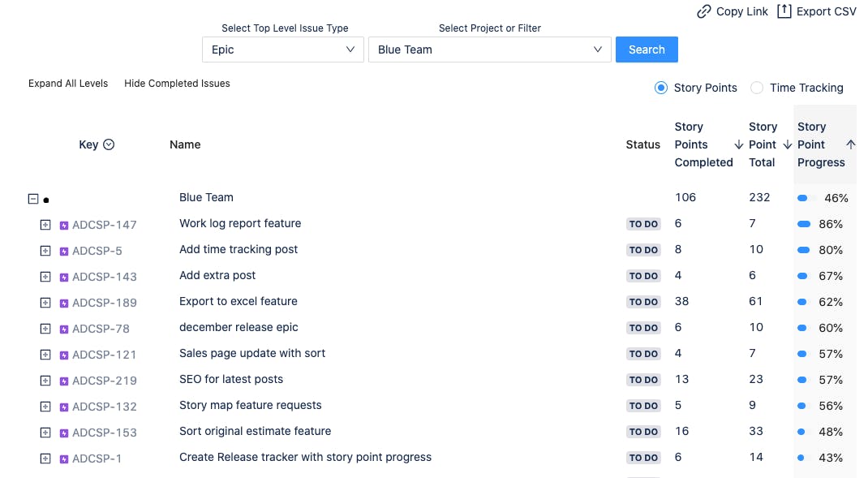
Task: Click the Export CSV upload icon
Action: tap(784, 11)
